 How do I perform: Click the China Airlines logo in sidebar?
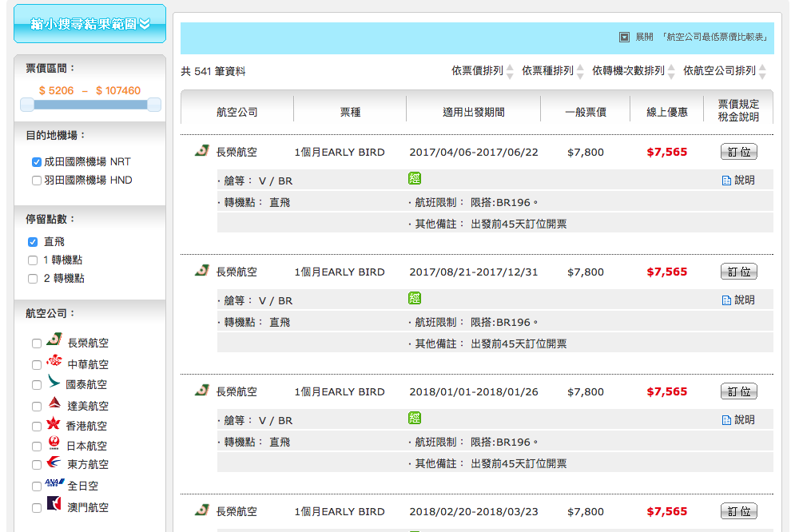pos(54,362)
